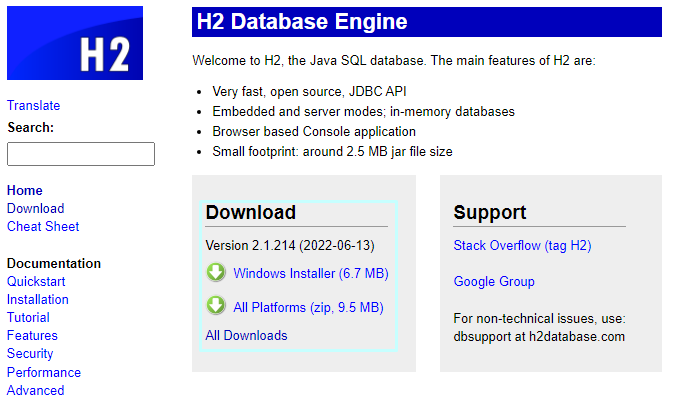675x401 pixels.
Task: Open the Cheat Sheet link
Action: click(x=43, y=226)
